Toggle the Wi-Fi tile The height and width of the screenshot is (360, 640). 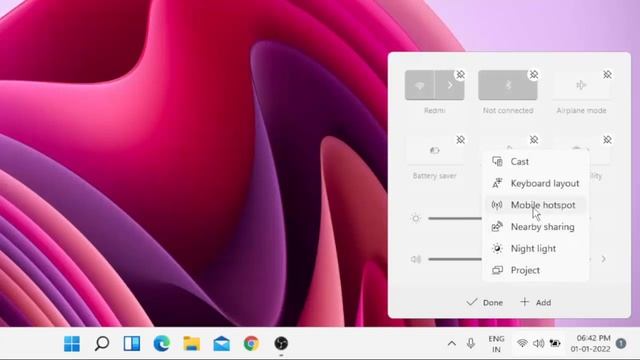coord(420,85)
